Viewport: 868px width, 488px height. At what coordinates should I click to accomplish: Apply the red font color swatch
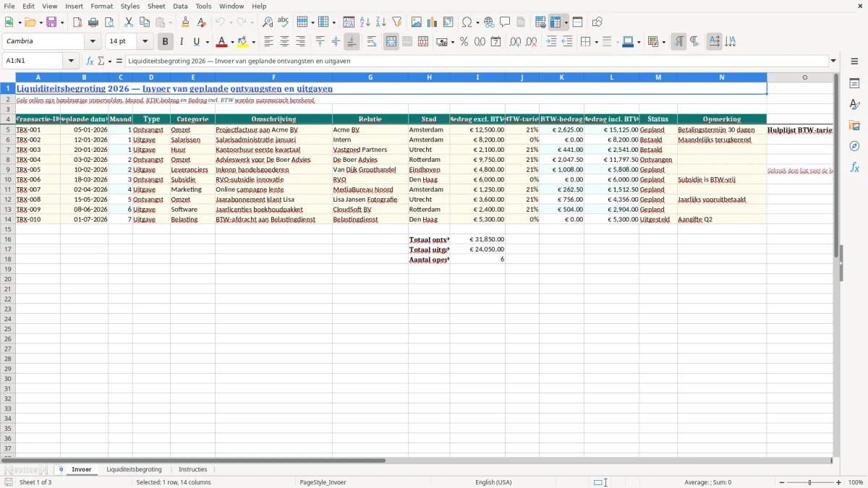click(x=222, y=42)
